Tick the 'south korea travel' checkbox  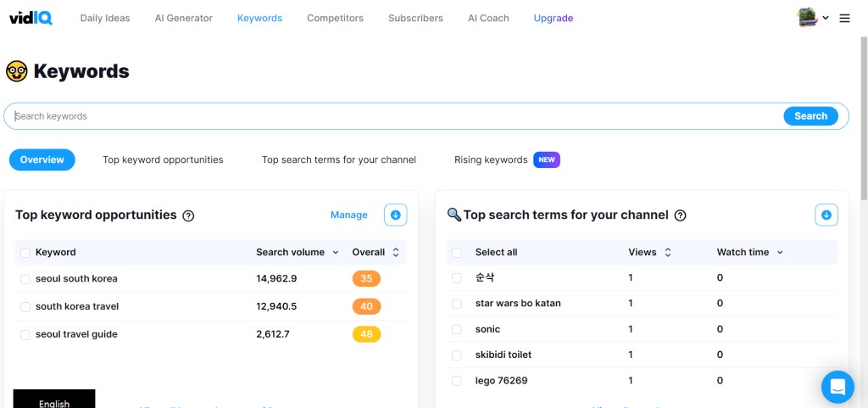25,307
